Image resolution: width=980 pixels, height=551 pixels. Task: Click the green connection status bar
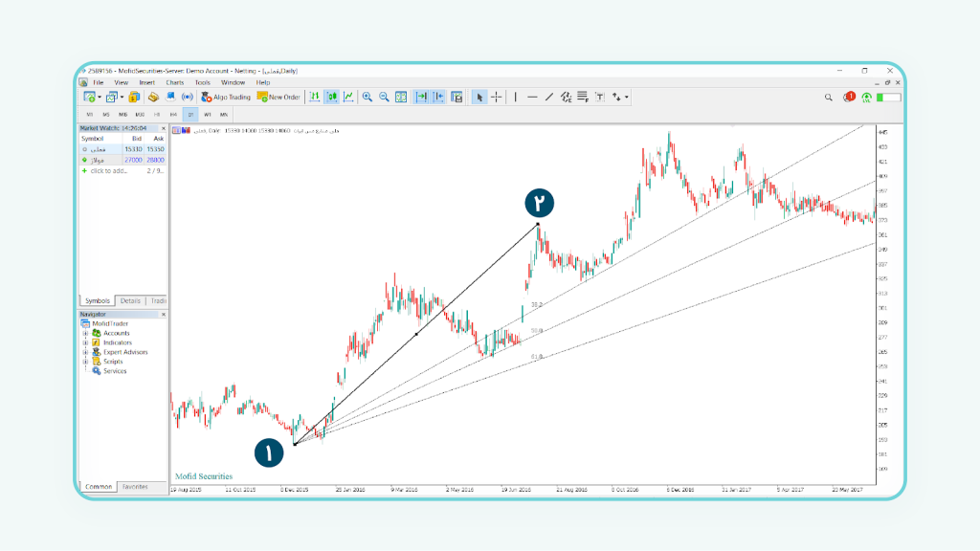coord(889,97)
